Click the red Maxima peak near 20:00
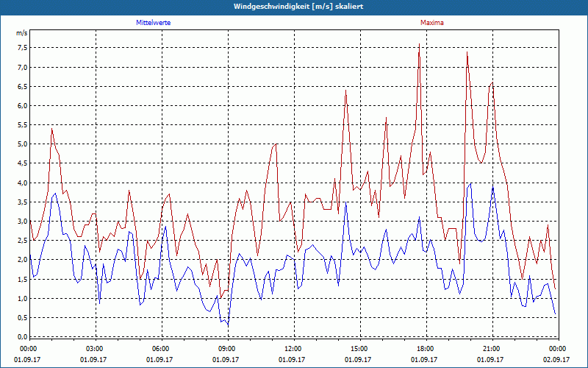The width and height of the screenshot is (588, 368). [x=467, y=52]
